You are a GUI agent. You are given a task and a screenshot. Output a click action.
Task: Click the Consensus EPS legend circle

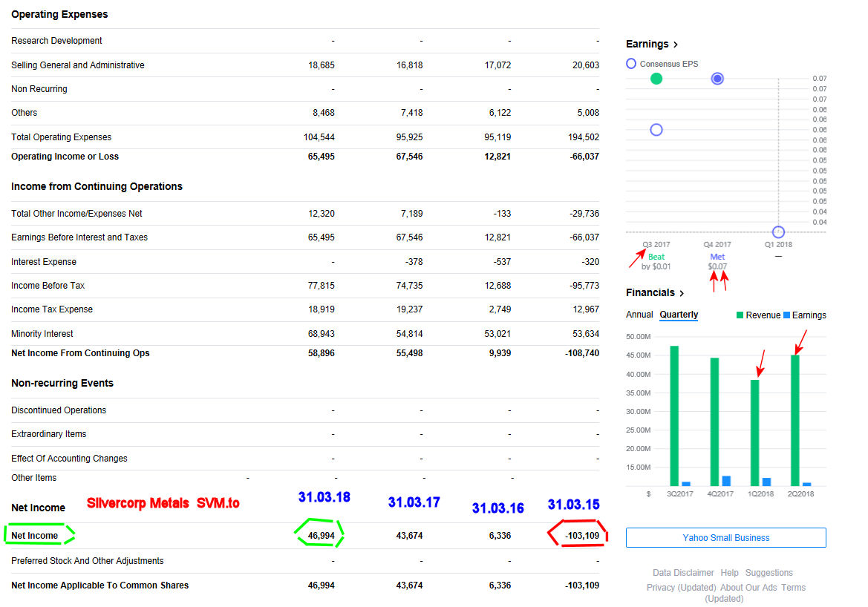631,64
